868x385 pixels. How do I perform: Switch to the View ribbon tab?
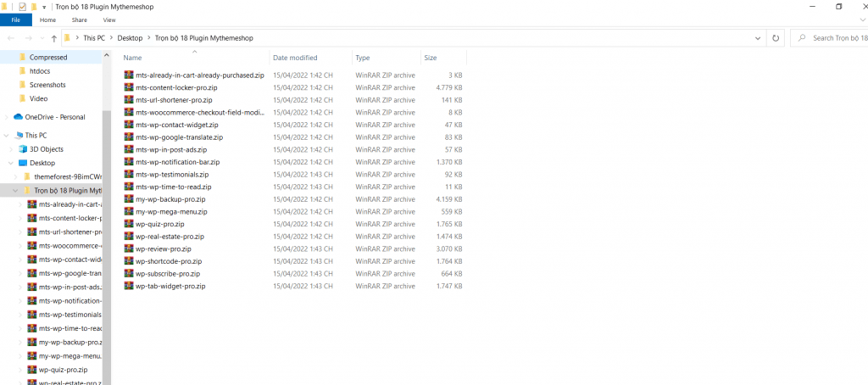click(108, 19)
